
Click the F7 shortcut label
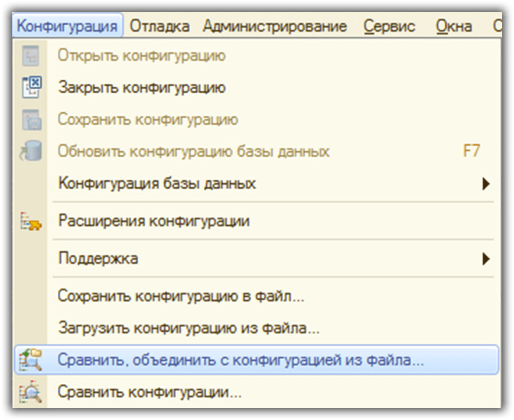click(471, 151)
